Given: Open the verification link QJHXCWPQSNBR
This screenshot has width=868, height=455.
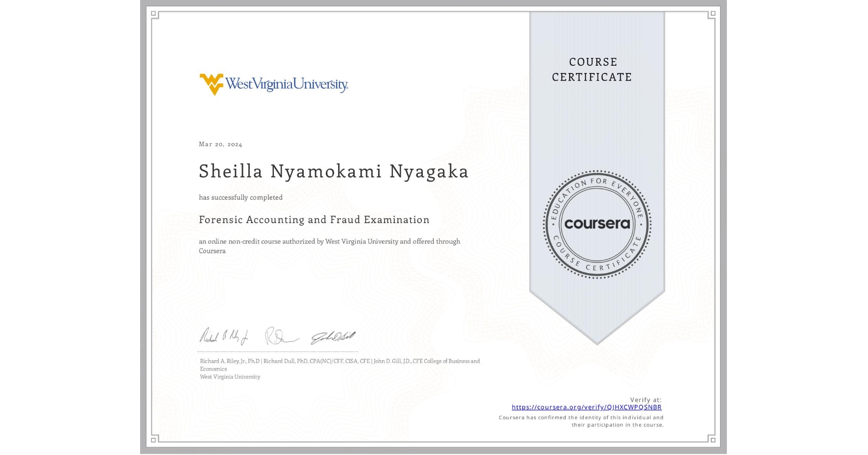Looking at the screenshot, I should pos(586,407).
